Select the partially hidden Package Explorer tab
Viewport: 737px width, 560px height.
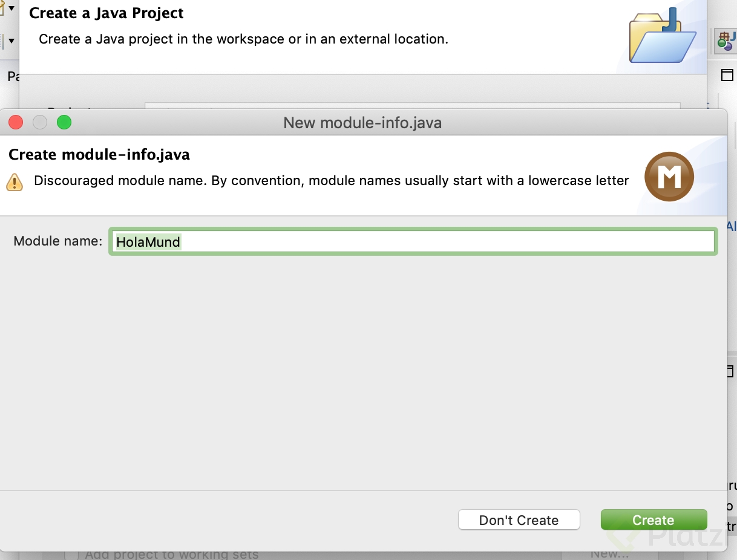click(12, 76)
